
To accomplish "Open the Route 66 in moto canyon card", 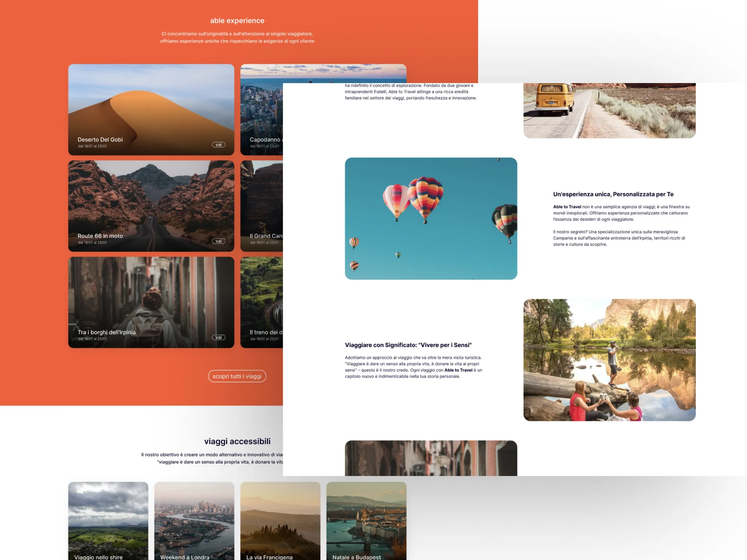I will point(151,206).
